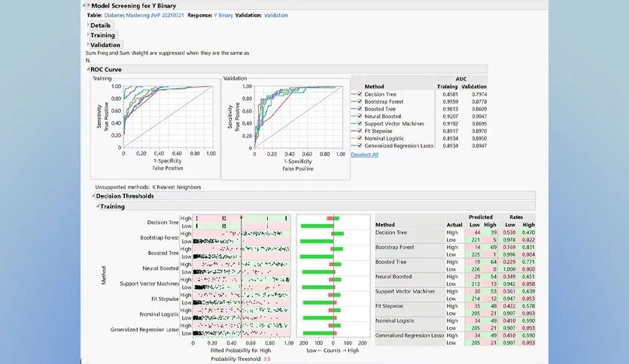Uncheck the Decision Tree ROC checkbox

tap(360, 94)
